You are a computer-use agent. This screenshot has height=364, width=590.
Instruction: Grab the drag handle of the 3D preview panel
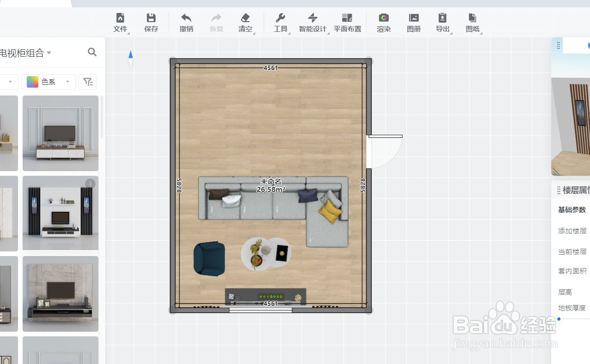(x=558, y=45)
